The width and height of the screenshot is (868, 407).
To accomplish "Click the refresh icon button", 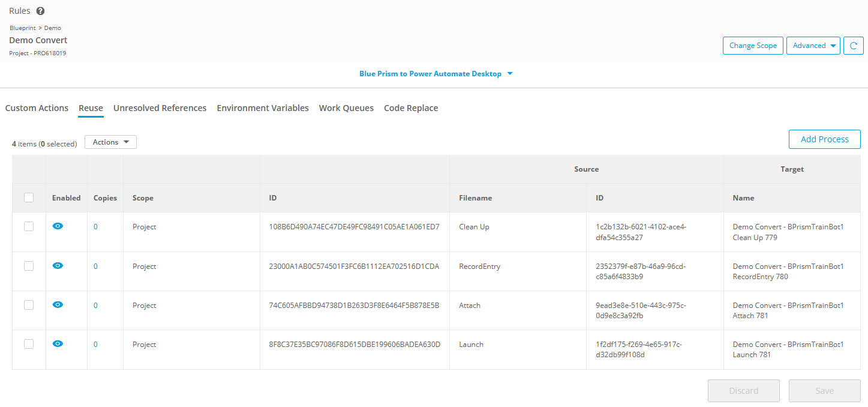I will (x=854, y=46).
